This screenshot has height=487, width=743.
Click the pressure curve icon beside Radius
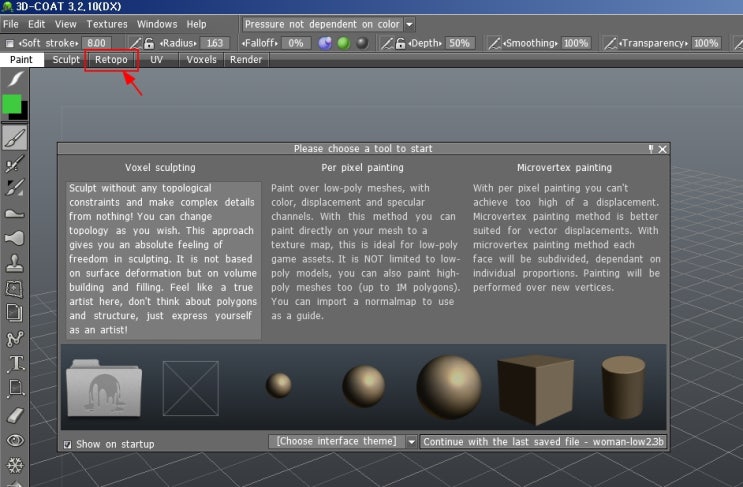tap(136, 43)
